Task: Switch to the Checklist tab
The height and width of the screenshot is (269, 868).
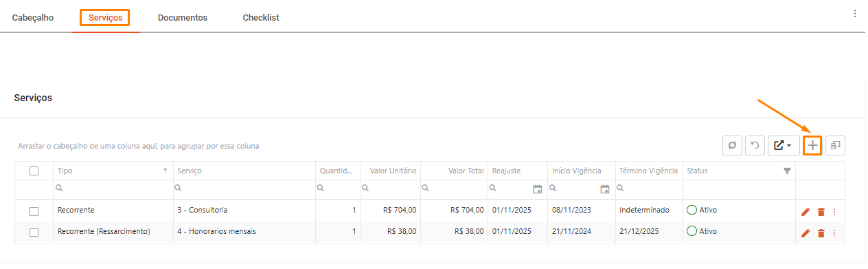Action: point(261,17)
